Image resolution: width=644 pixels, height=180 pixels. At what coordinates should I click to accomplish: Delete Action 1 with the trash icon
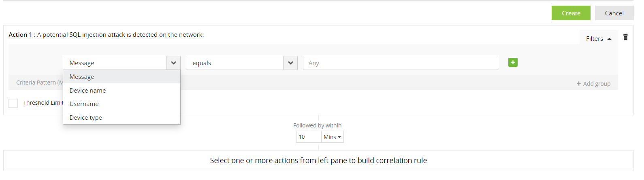pyautogui.click(x=625, y=37)
